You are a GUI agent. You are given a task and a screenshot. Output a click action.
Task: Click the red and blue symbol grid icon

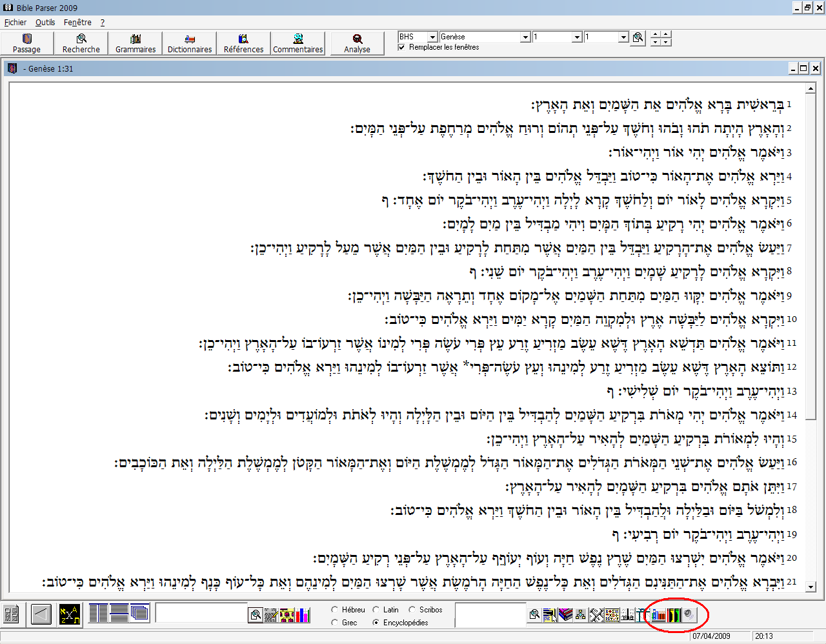tap(612, 615)
